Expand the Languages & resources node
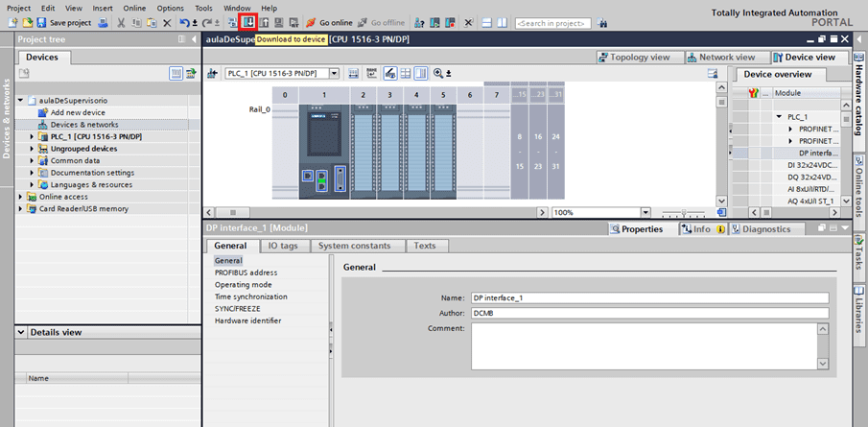This screenshot has height=427, width=868. (32, 185)
